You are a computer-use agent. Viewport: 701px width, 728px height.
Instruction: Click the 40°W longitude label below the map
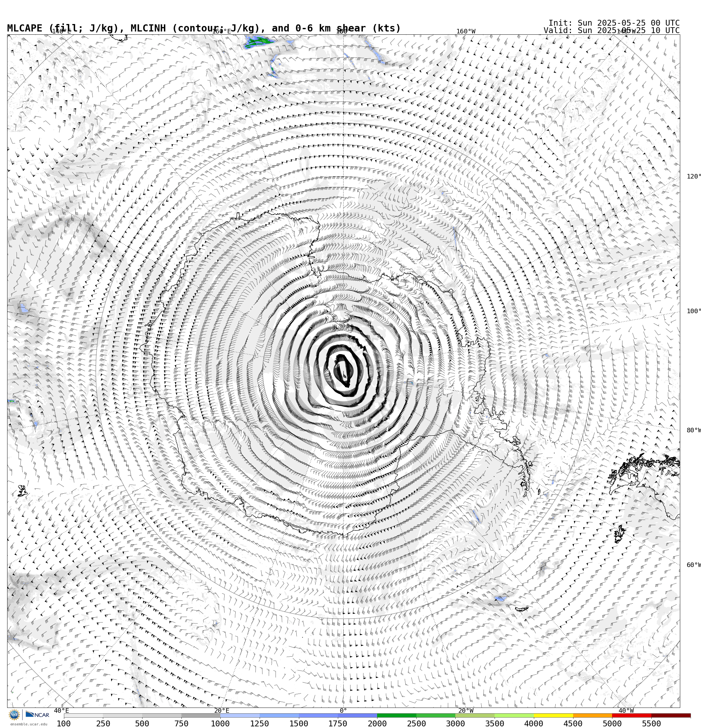(x=626, y=710)
